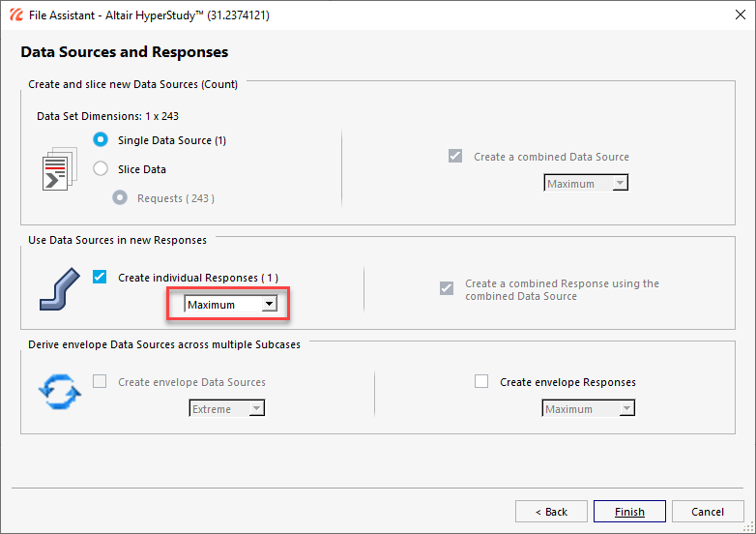
Task: Enable Create envelope Data Sources checkbox
Action: point(100,381)
